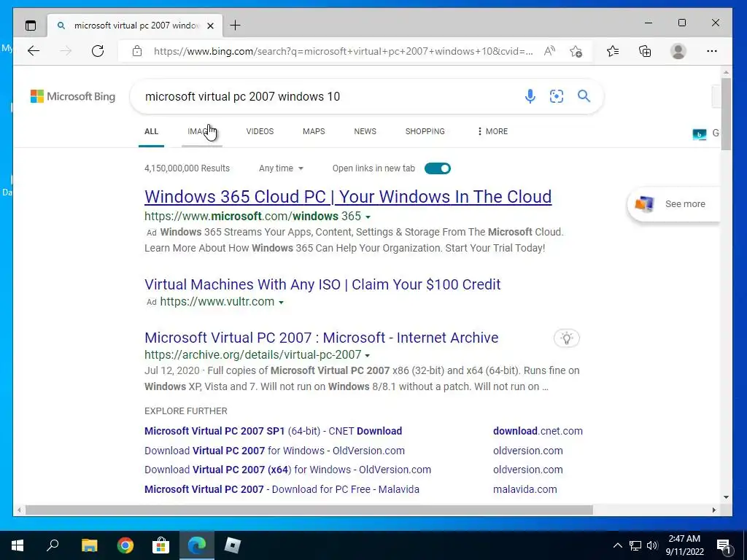Click the horizontal scrollbar thumb
The height and width of the screenshot is (560, 747).
(x=309, y=510)
